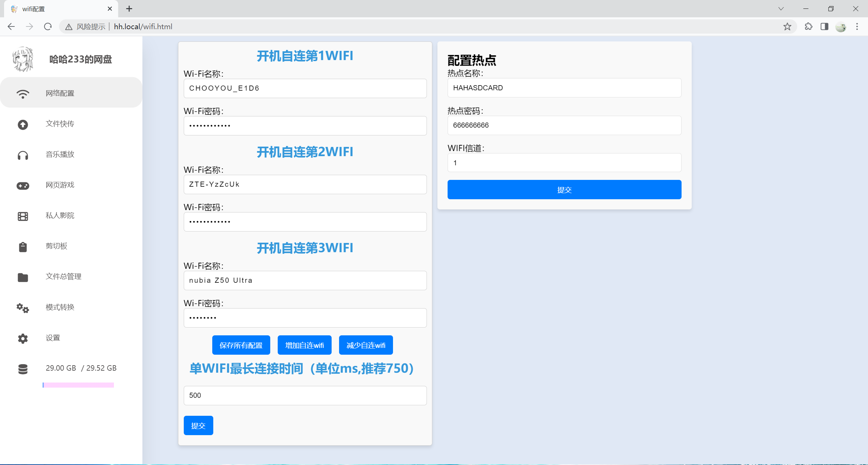Click the double-gear icon for 模式转换
This screenshot has height=465, width=868.
click(x=23, y=308)
